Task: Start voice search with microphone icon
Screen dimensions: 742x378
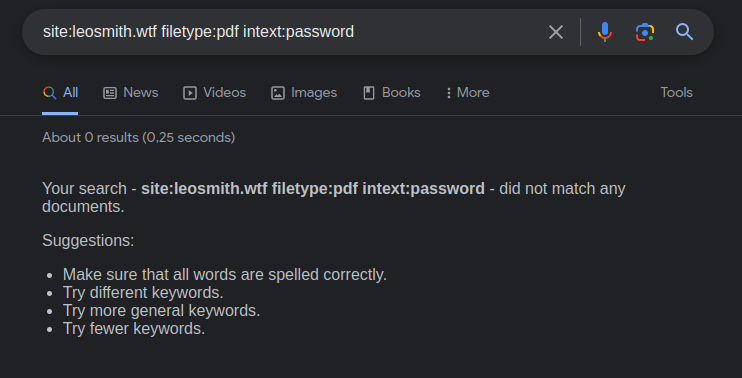Action: click(x=605, y=32)
